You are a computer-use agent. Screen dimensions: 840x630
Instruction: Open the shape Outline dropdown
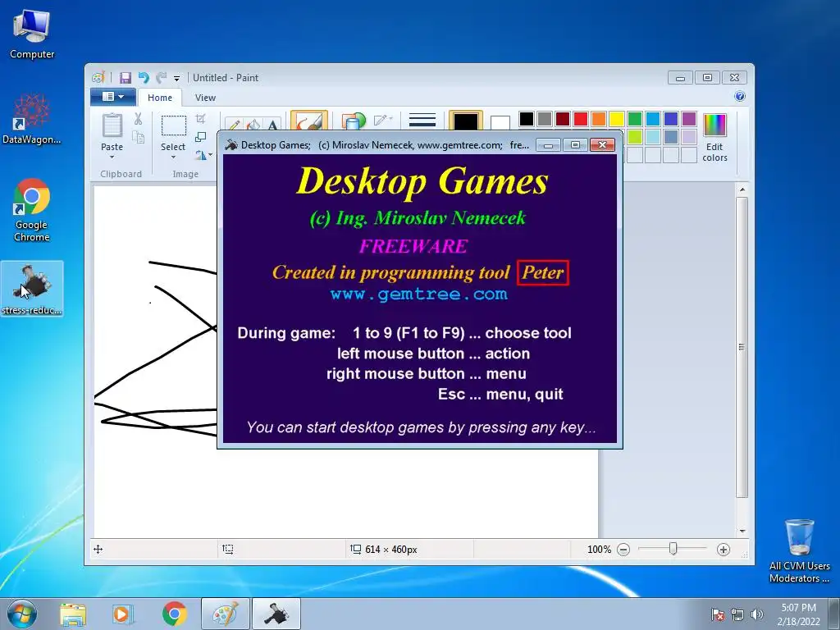[x=383, y=120]
